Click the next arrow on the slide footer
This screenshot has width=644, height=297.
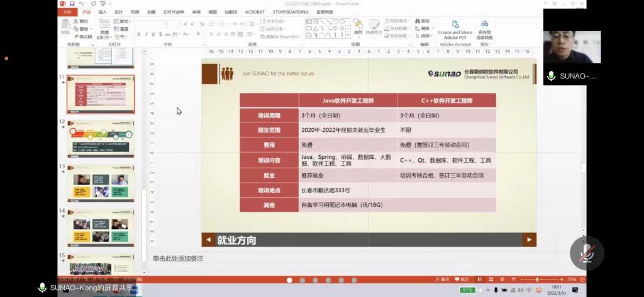529,240
